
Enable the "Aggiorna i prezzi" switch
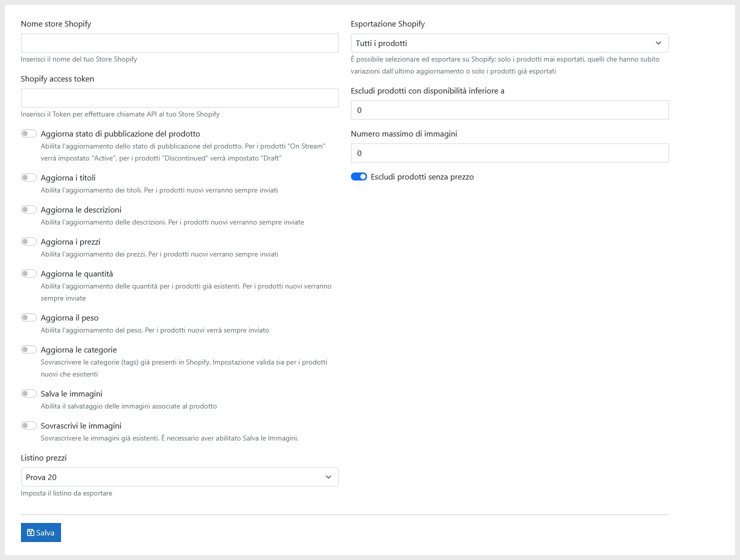[x=29, y=241]
